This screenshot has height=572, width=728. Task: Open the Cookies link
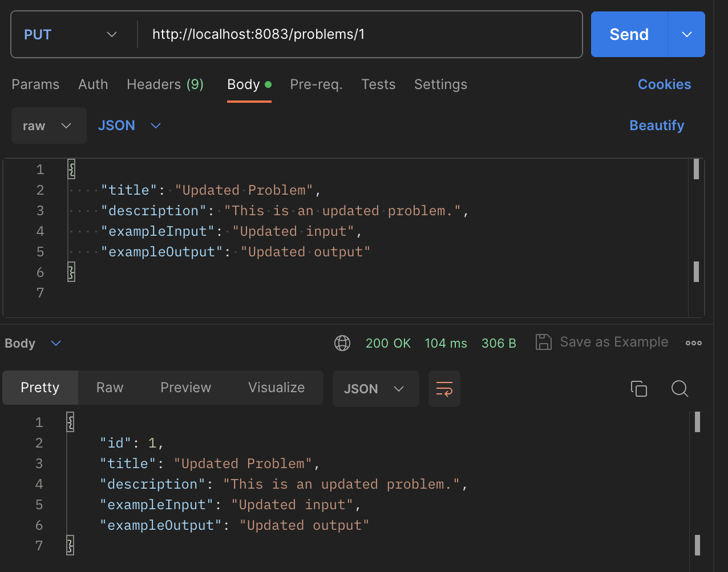point(664,84)
